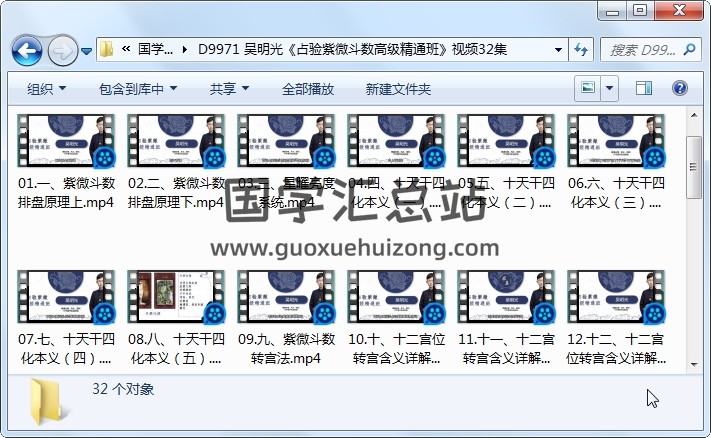Viewport: 711px width, 438px height.
Task: Select video thumbnail 09 紫微斗数转宫法
Action: 286,297
